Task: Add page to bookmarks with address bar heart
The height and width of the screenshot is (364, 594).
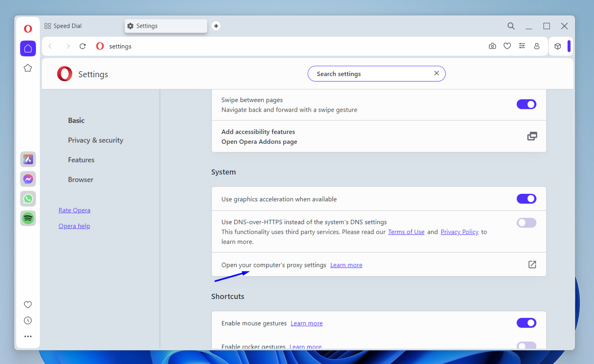Action: pyautogui.click(x=507, y=46)
